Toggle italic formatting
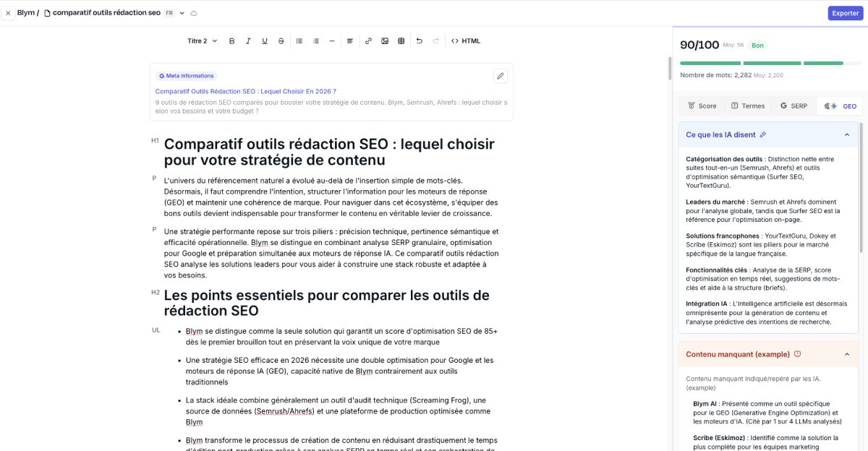This screenshot has height=451, width=868. click(248, 41)
